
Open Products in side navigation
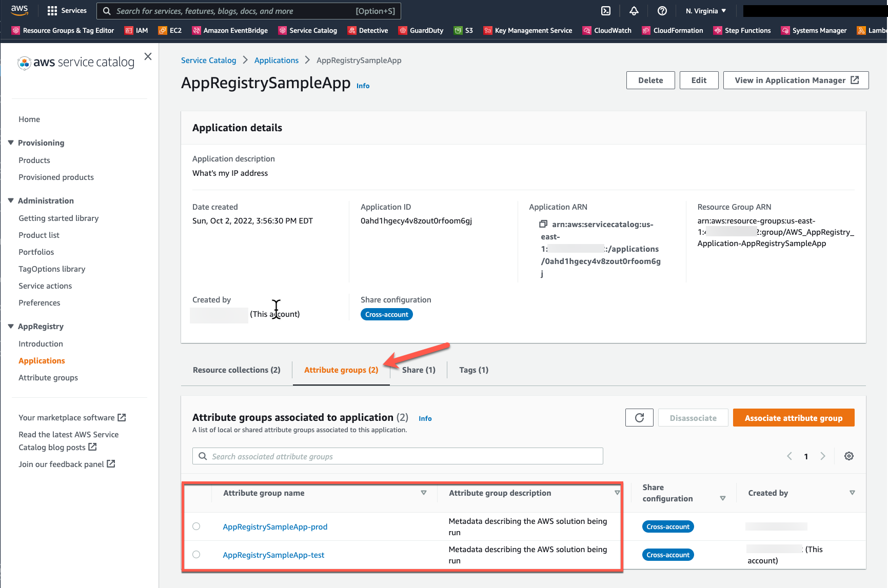[34, 160]
